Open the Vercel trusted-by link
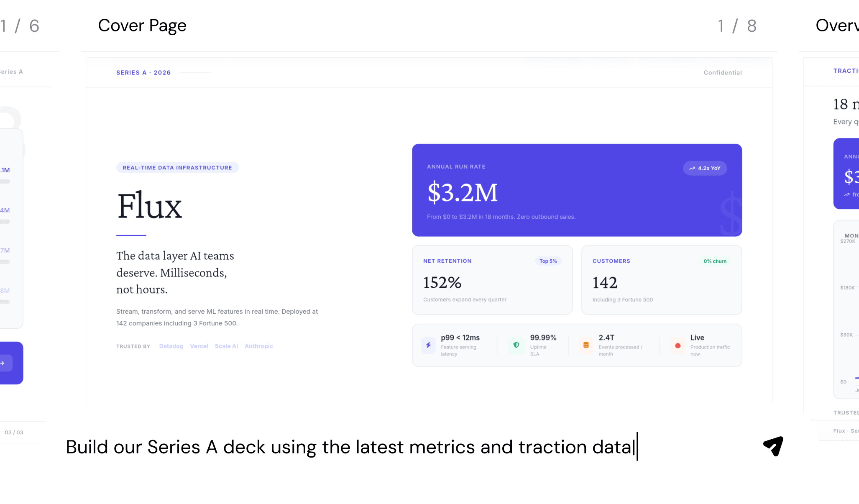Image resolution: width=859 pixels, height=504 pixels. (199, 346)
